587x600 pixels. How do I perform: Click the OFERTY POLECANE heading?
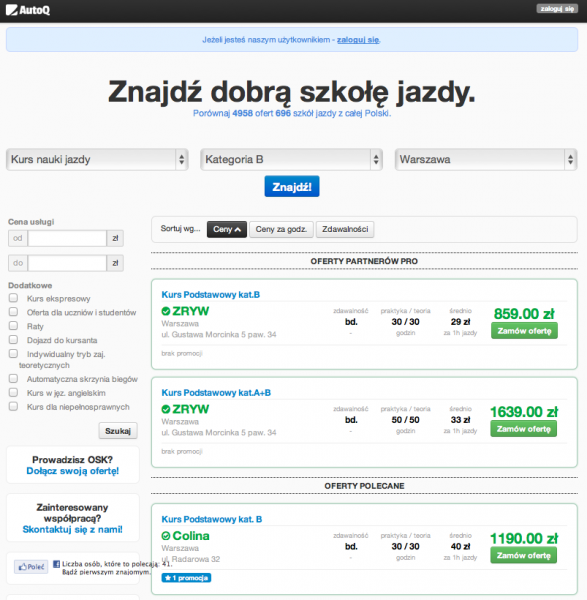coord(364,486)
